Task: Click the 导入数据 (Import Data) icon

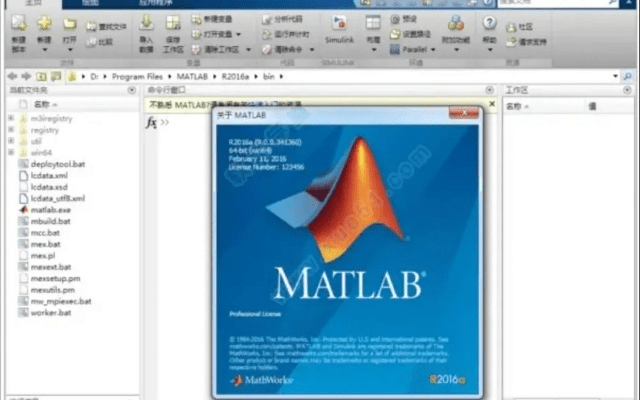Action: [146, 23]
